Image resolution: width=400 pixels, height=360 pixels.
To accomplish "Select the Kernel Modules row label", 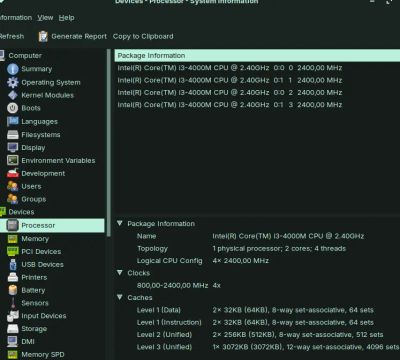I will pos(48,95).
